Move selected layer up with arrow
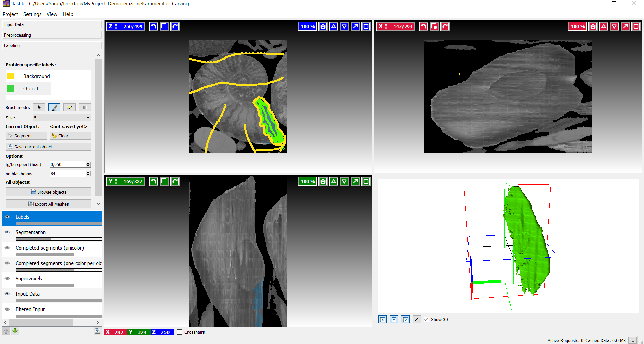The image size is (644, 344). pyautogui.click(x=6, y=331)
